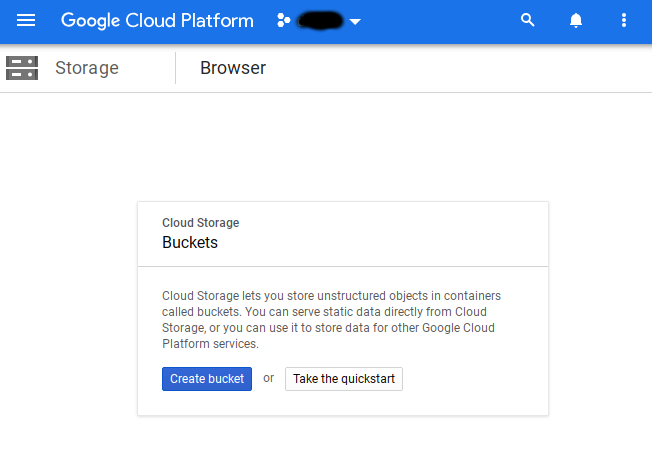Click the Google Cloud Platform logo text
Viewport: 652px width, 465px height.
tap(157, 20)
